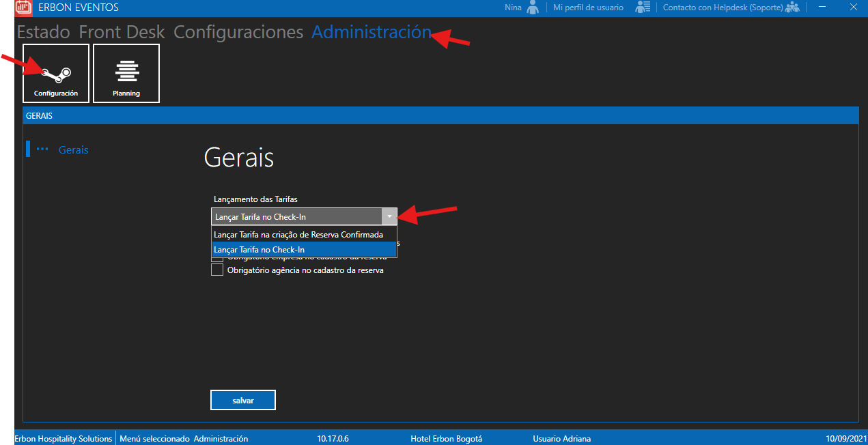Switch to the Estado menu
This screenshot has height=445, width=868.
[43, 32]
